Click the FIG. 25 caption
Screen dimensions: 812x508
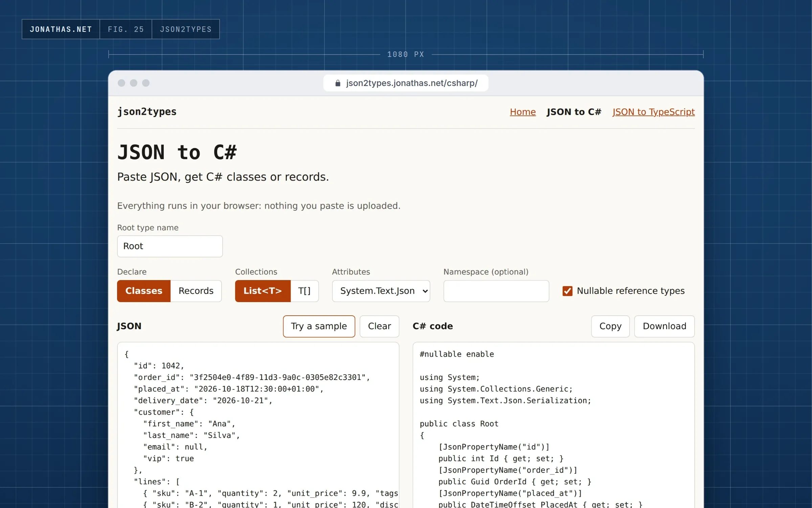(x=126, y=29)
